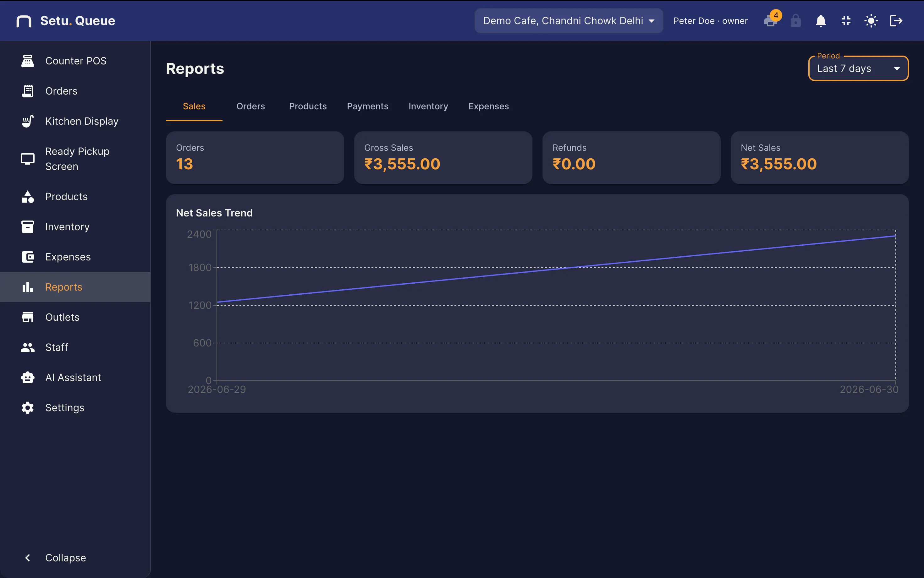This screenshot has height=578, width=924.
Task: Click the 1800 y-axis label
Action: 200,268
